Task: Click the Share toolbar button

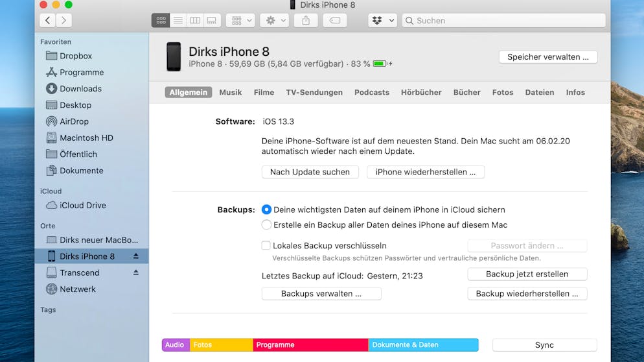Action: pyautogui.click(x=306, y=20)
